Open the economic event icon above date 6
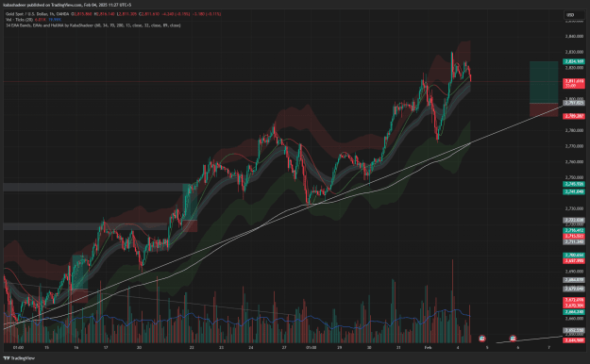This screenshot has width=590, height=364. (x=513, y=339)
